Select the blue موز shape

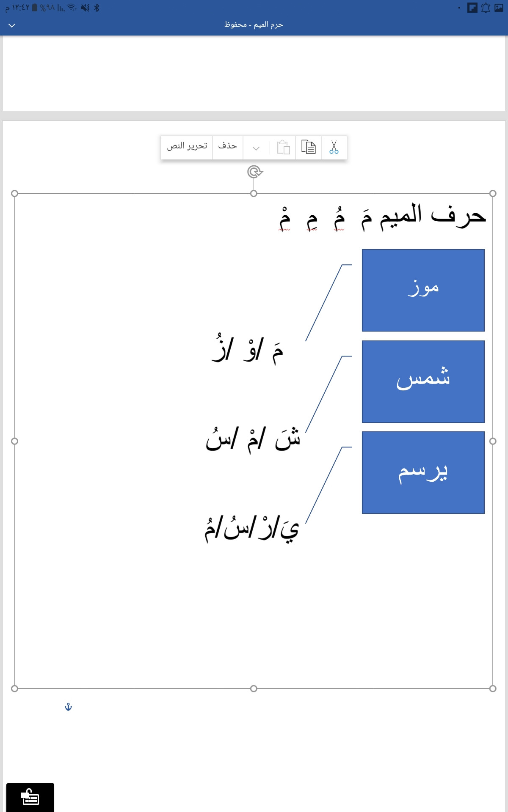click(423, 290)
